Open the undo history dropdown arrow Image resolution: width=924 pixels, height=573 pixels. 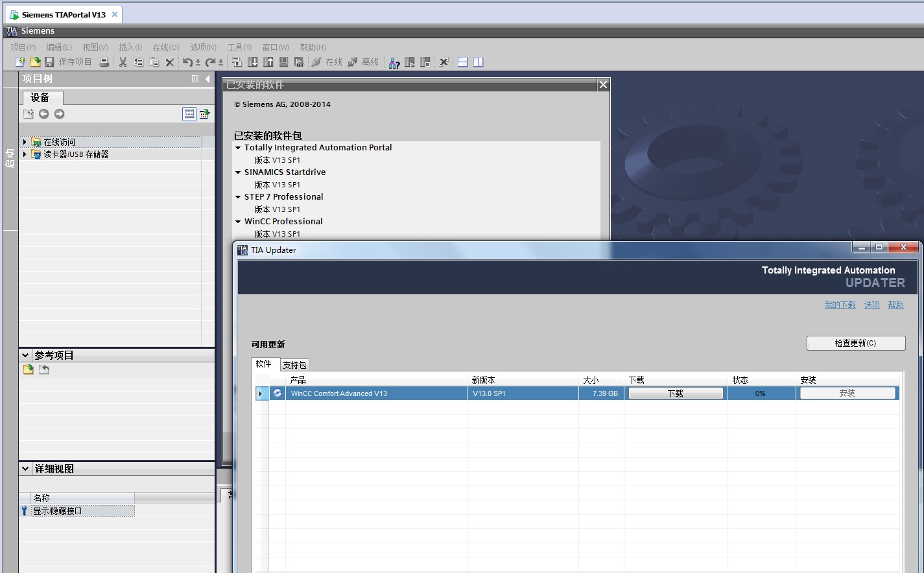pos(198,63)
